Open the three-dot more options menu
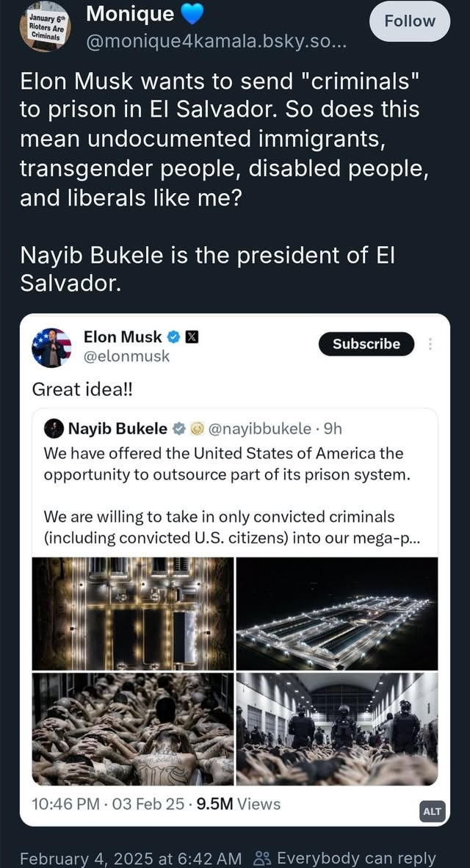 430,344
